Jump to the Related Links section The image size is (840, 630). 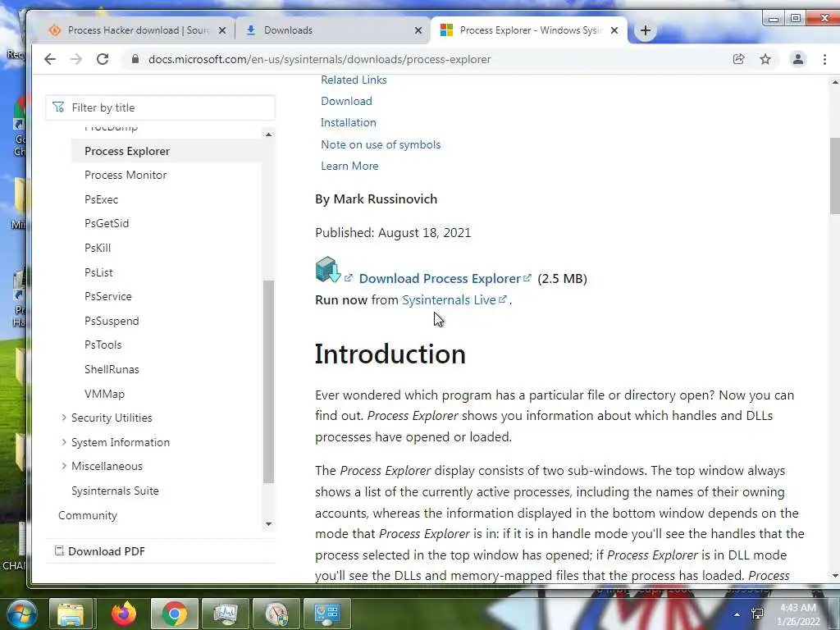[x=354, y=80]
